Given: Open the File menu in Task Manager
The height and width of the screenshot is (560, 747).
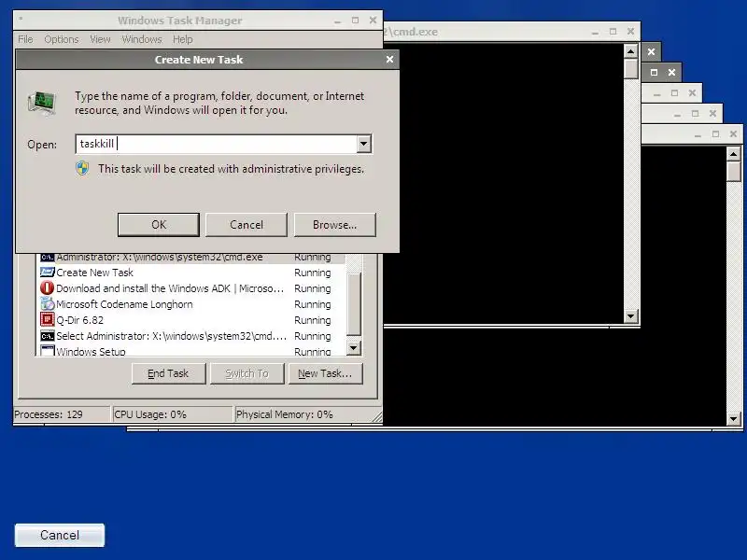Looking at the screenshot, I should coord(25,39).
